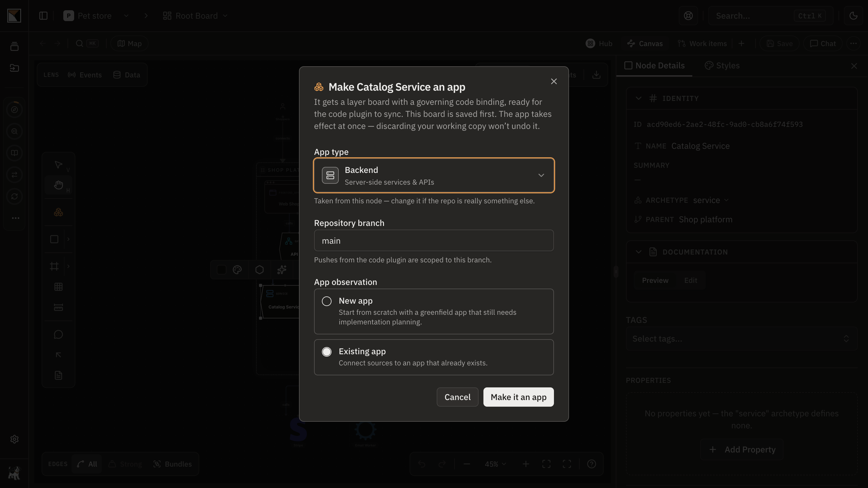The image size is (868, 488).
Task: Close the Make Catalog Service dialog
Action: pos(554,82)
